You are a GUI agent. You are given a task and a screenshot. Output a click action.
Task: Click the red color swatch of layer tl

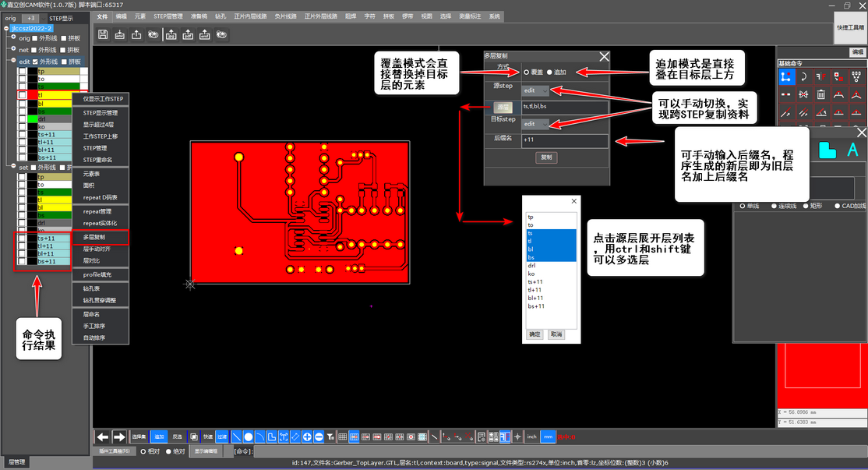point(33,95)
